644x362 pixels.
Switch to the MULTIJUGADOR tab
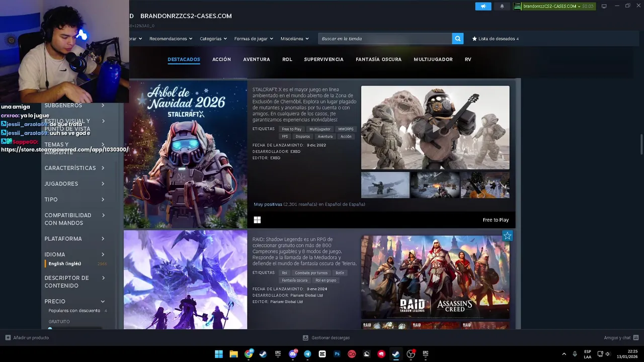(x=433, y=59)
